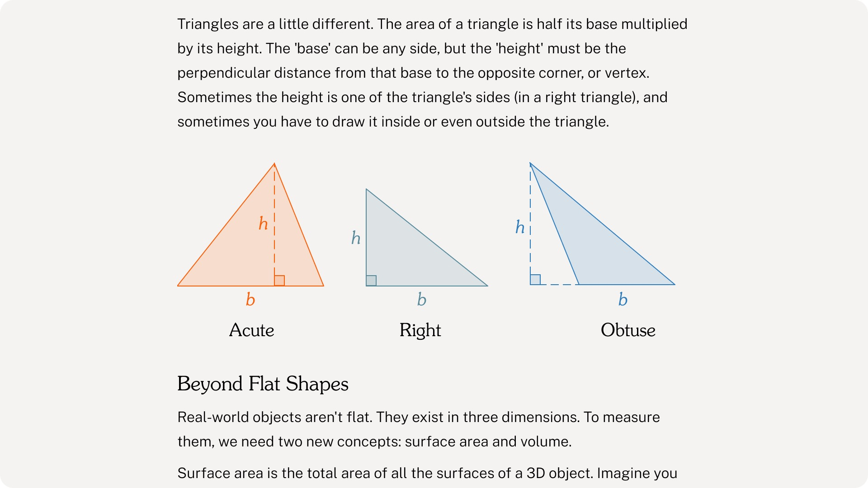Click the h label beside the obtuse triangle
868x488 pixels.
pos(520,227)
